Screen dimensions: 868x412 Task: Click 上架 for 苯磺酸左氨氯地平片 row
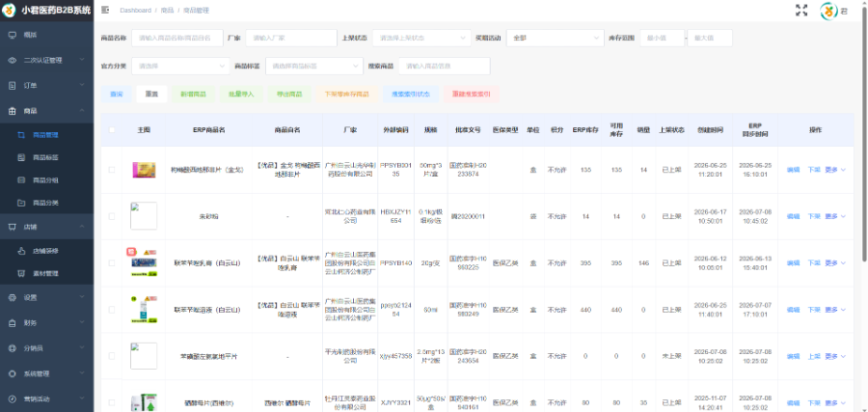point(814,357)
